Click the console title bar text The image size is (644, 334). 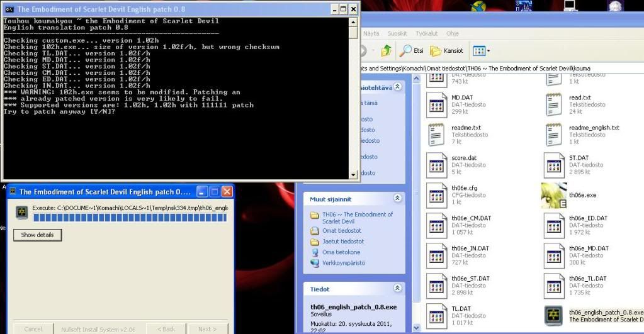point(101,9)
